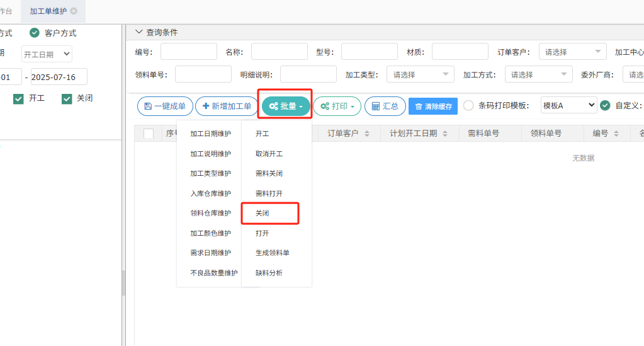Click the trash icon on 清除缓存
Screen dimensions: 644x346
[419, 107]
